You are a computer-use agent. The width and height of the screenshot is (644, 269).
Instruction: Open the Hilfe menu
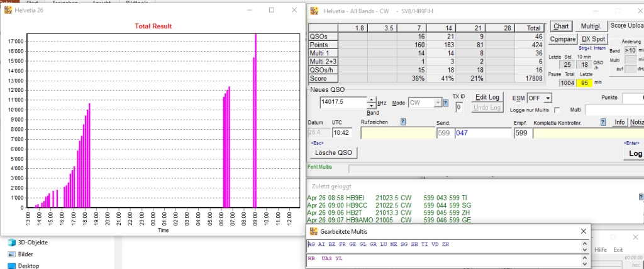tap(601, 249)
